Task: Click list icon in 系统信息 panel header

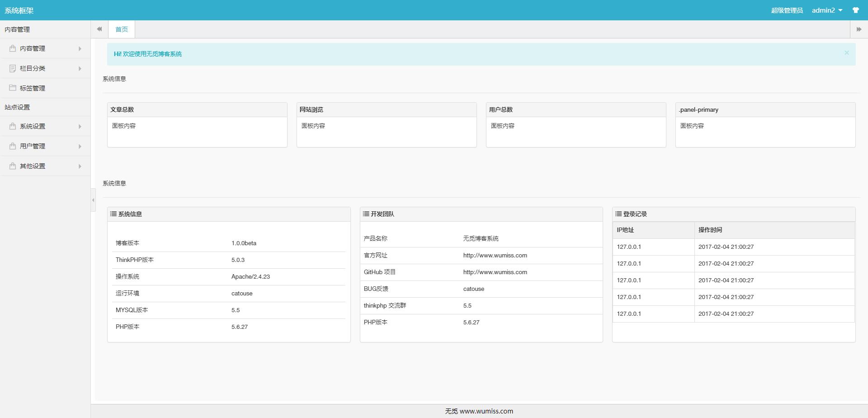Action: click(x=113, y=214)
